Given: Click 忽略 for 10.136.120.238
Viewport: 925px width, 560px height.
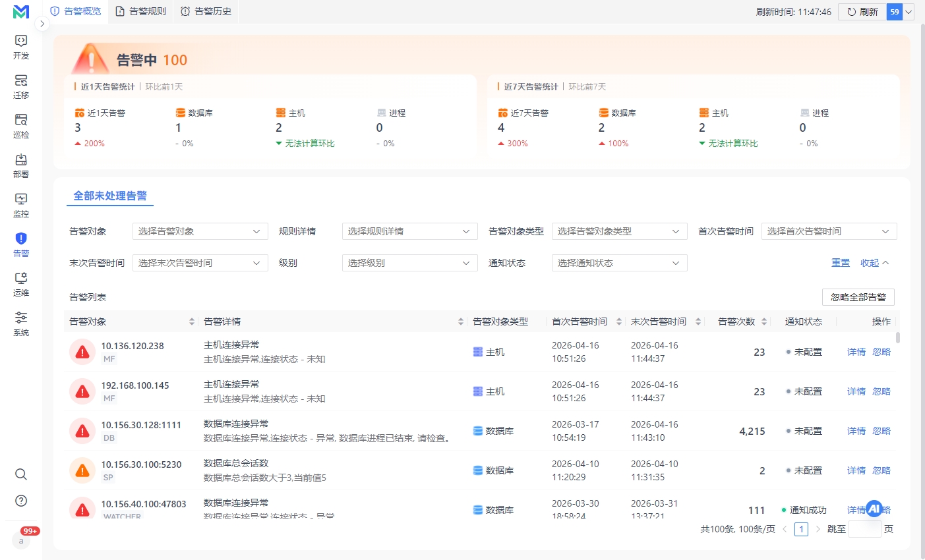Looking at the screenshot, I should click(881, 352).
